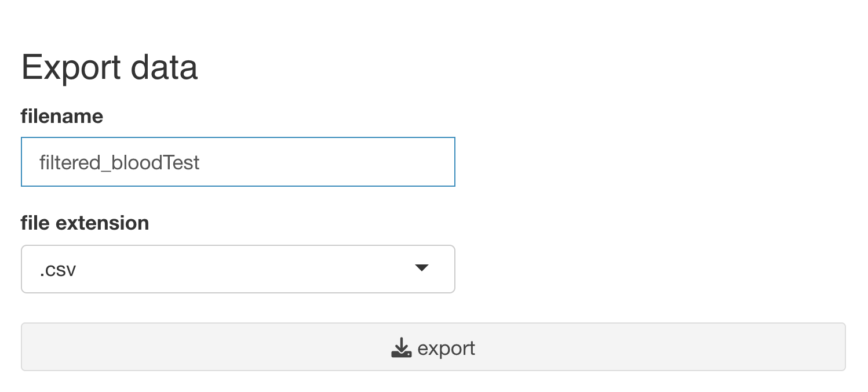Select the .csv value in extension selector
The width and height of the screenshot is (868, 392).
(x=58, y=270)
